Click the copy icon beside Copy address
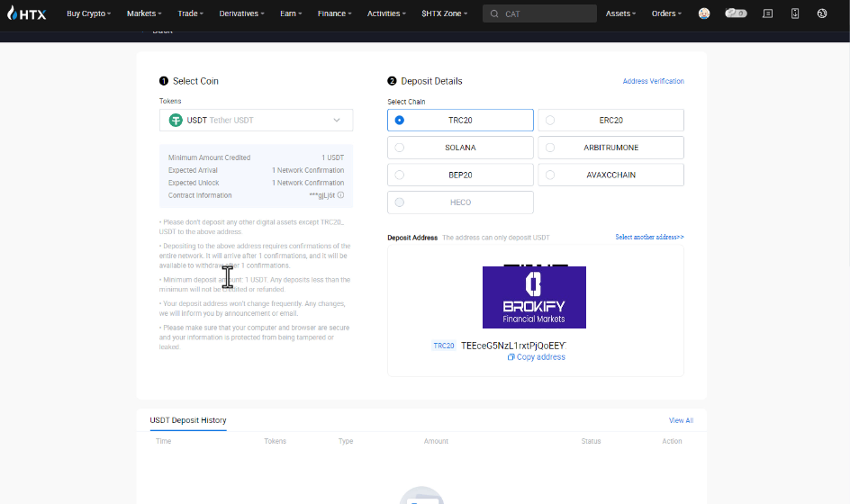850x504 pixels. pyautogui.click(x=511, y=357)
